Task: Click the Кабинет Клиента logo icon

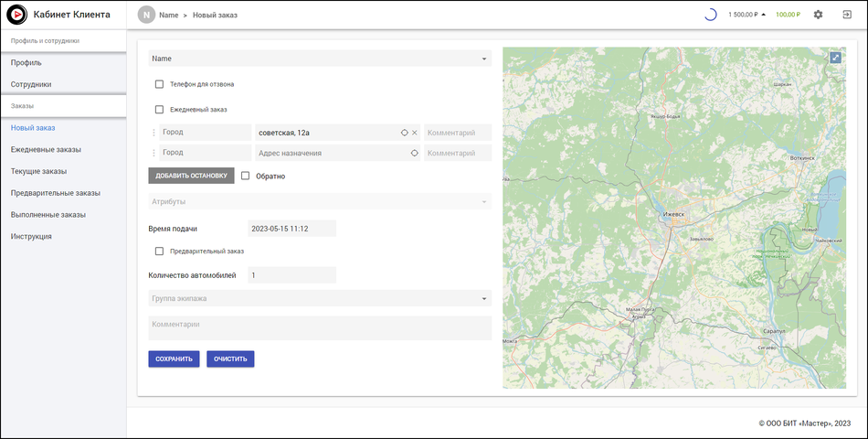Action: 17,15
